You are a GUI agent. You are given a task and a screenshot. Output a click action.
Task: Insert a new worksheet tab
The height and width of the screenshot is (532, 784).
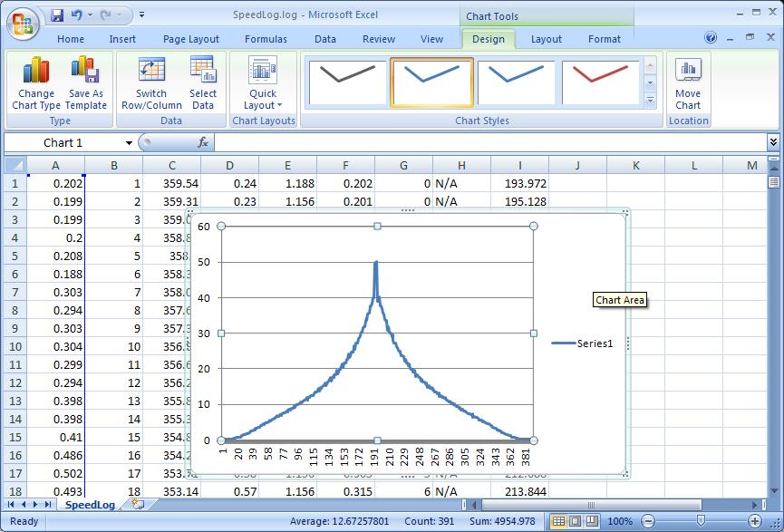tap(138, 504)
